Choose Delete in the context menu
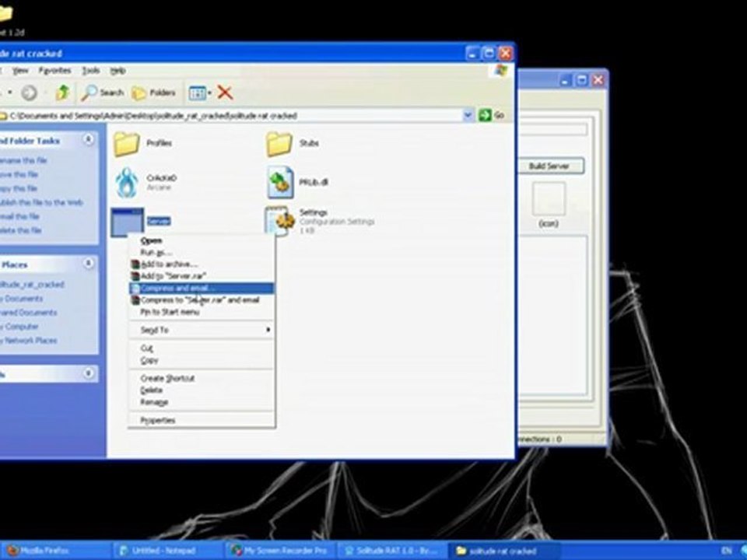The height and width of the screenshot is (560, 747). click(202, 390)
